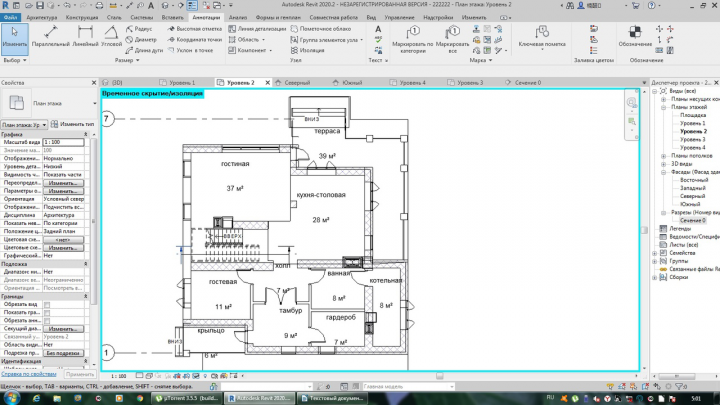Switch to the Вставить ribbon tab
Viewport: 720px width, 405px height.
point(172,17)
